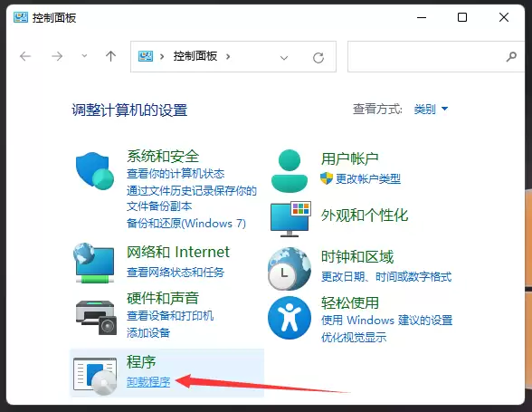532x412 pixels.
Task: Click the search magnifier icon
Action: pos(511,57)
